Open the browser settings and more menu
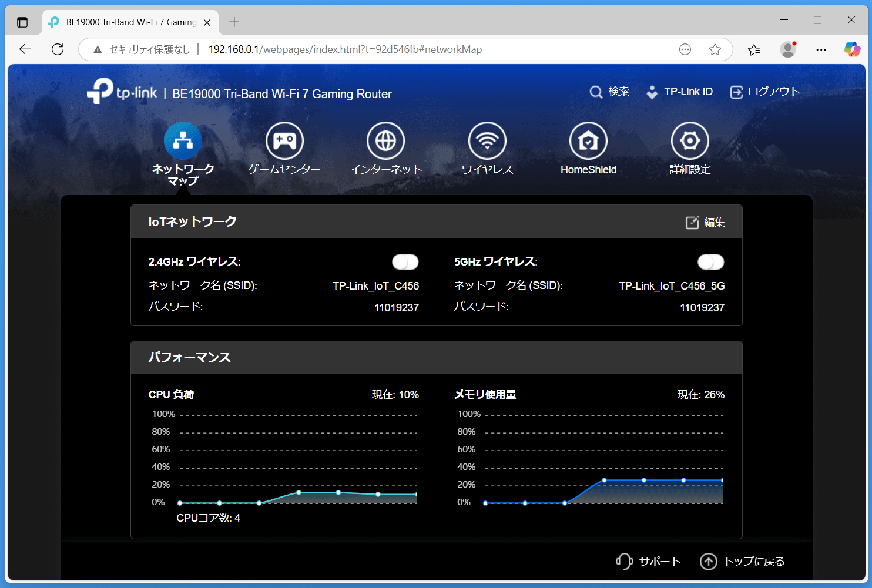The image size is (872, 588). click(821, 49)
